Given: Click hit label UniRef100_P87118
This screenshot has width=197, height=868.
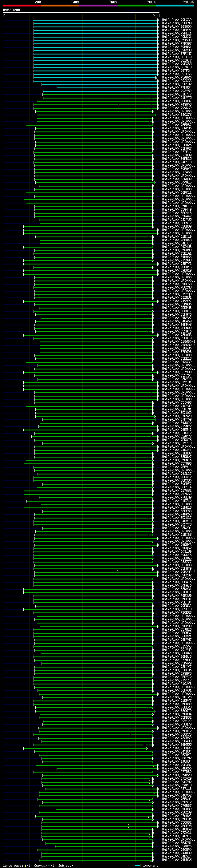Looking at the screenshot, I should pyautogui.click(x=177, y=789).
